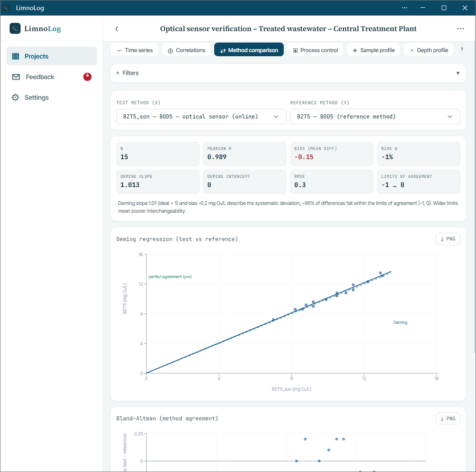Switch to the Correlations tab
476x472 pixels.
pos(186,50)
